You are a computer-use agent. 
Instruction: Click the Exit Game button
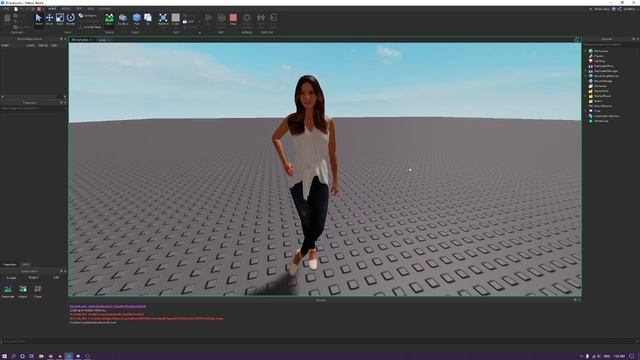[x=273, y=19]
